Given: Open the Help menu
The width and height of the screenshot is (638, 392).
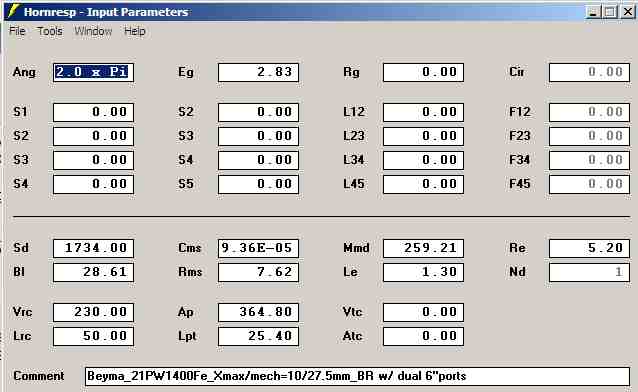Looking at the screenshot, I should [135, 31].
